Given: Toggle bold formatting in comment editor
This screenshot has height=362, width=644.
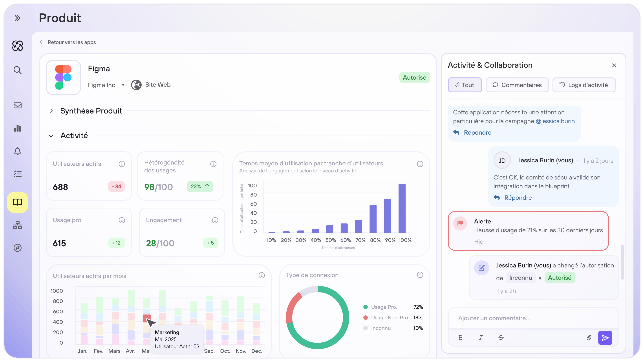Looking at the screenshot, I should pyautogui.click(x=460, y=338).
